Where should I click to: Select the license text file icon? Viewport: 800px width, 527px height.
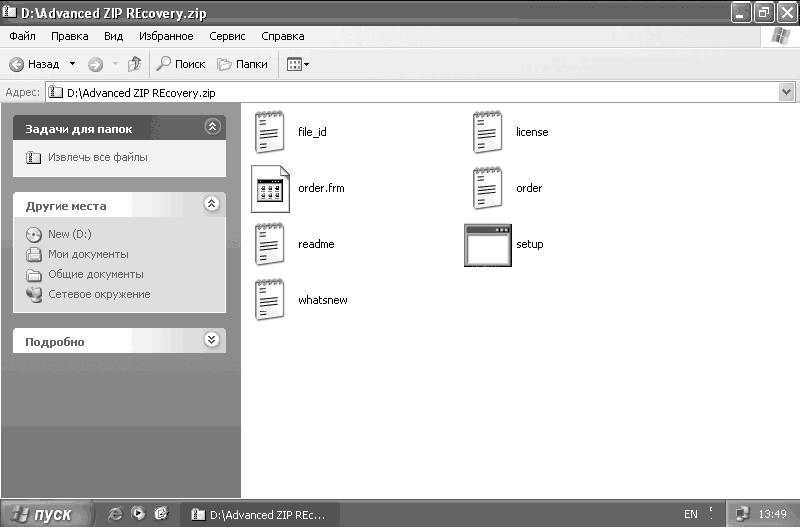pyautogui.click(x=487, y=132)
